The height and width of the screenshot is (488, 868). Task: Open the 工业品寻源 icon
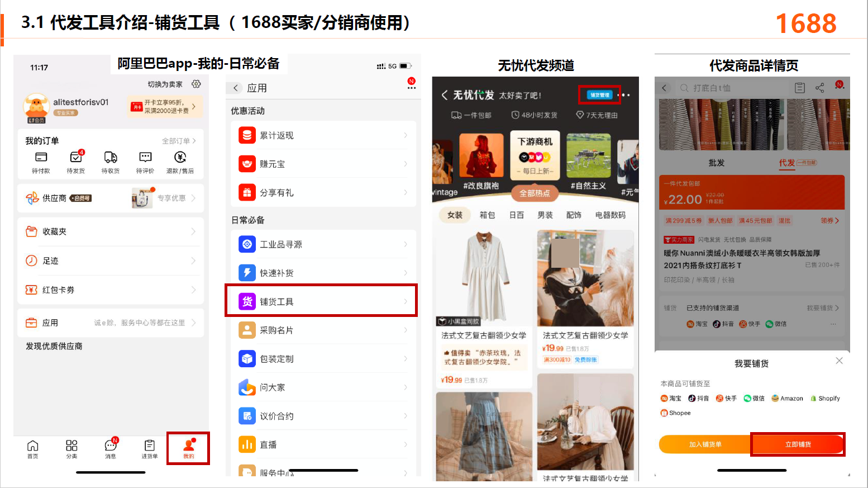click(247, 244)
